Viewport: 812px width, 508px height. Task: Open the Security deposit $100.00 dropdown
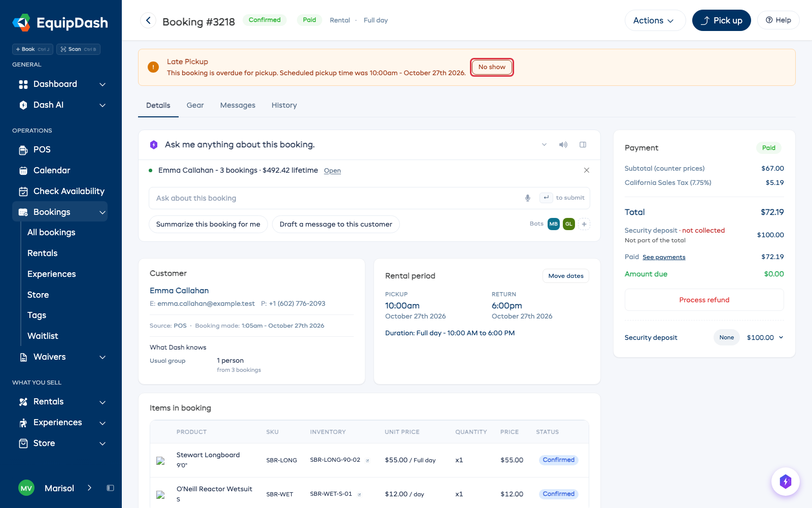pos(765,337)
